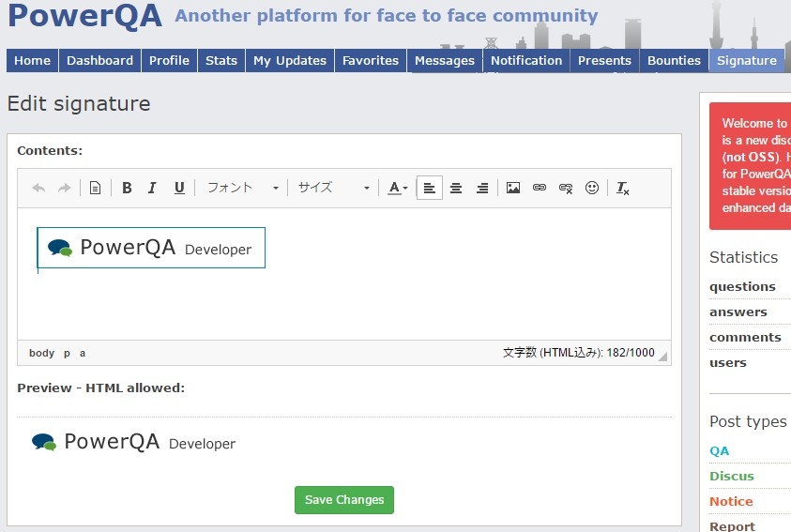
Task: Click the templates document icon
Action: [x=95, y=188]
